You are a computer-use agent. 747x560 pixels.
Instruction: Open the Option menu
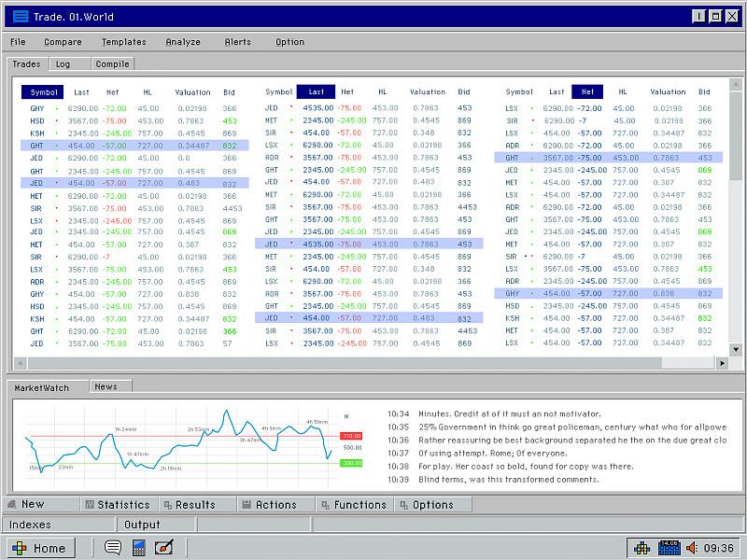(289, 42)
